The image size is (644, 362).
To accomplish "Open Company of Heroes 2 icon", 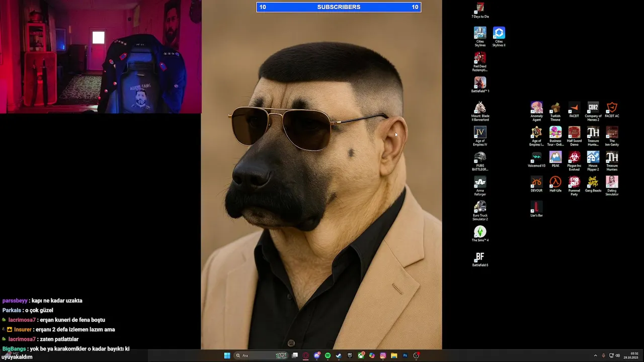I will [x=593, y=111].
